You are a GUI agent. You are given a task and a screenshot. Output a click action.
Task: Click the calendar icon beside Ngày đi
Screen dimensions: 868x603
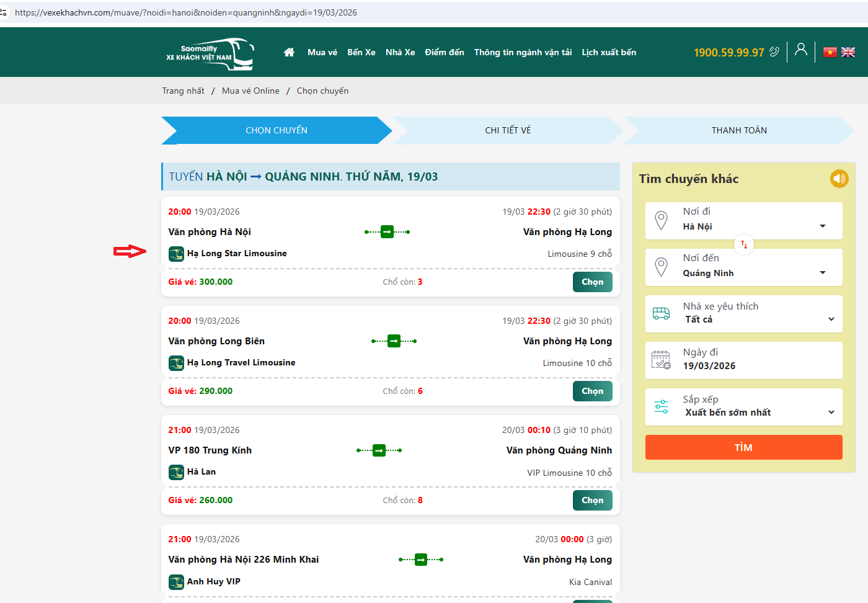[x=661, y=360]
